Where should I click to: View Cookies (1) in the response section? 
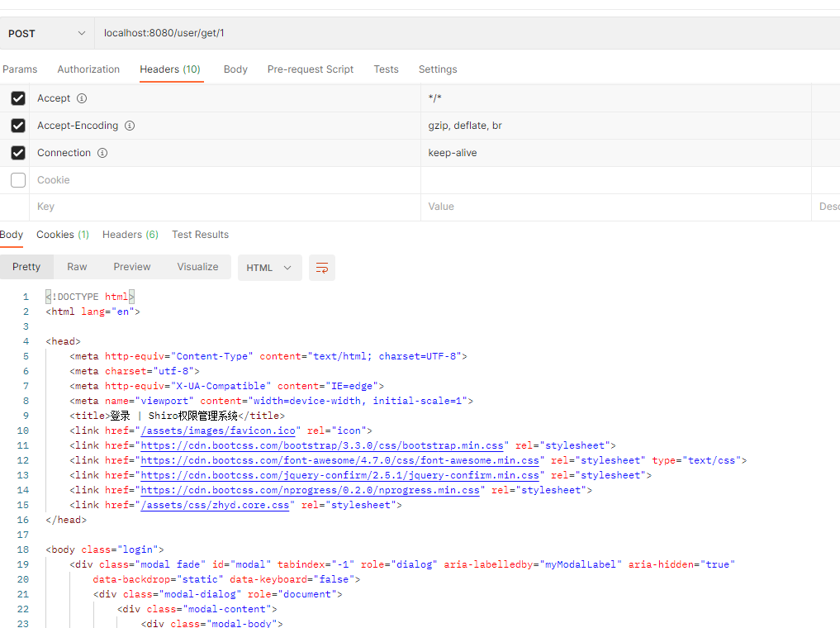[x=62, y=235]
